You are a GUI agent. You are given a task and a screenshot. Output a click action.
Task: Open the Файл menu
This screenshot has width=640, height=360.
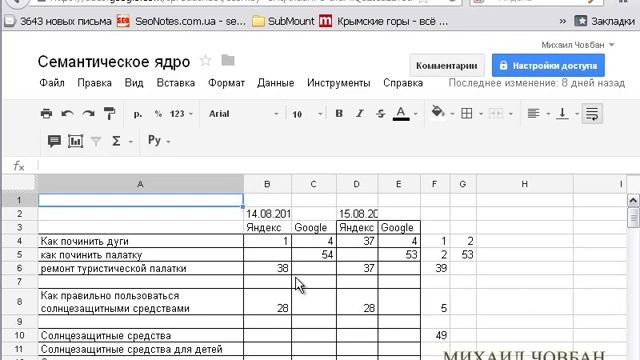pos(52,83)
